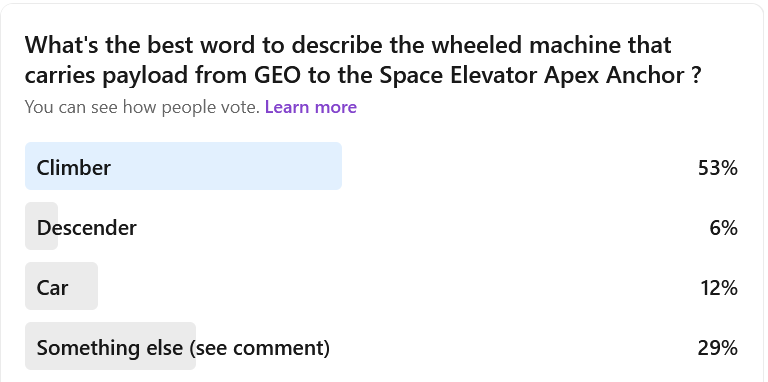Click the empty area of the Descender row
This screenshot has width=768, height=382.
click(x=421, y=226)
